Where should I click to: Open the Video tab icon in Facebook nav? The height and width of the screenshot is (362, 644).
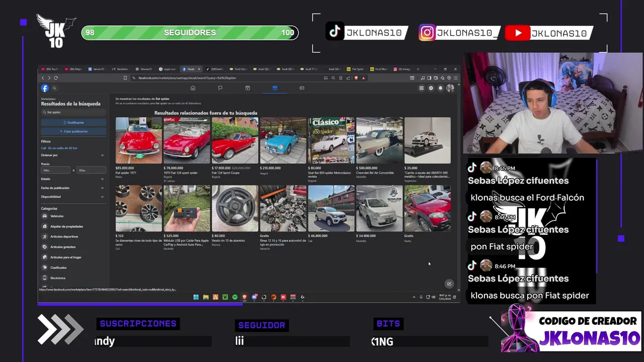(248, 88)
